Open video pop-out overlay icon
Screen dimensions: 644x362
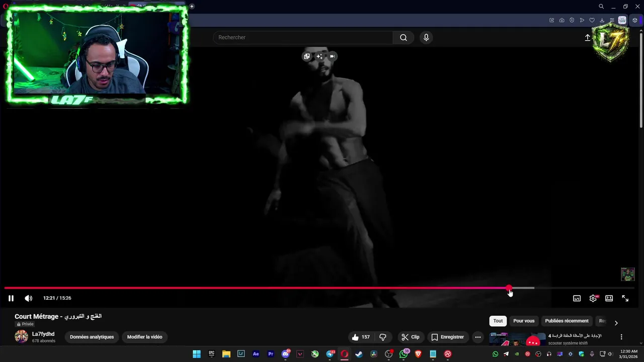tap(307, 56)
